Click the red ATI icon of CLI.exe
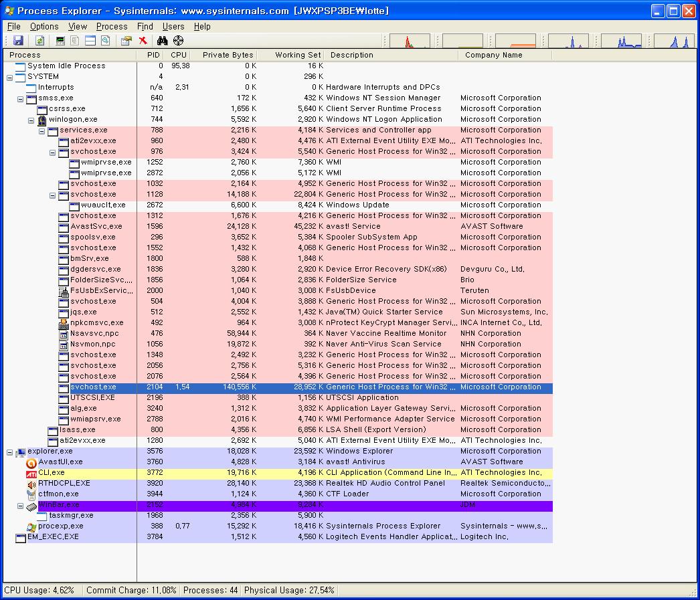Viewport: 700px width, 600px height. pos(31,473)
